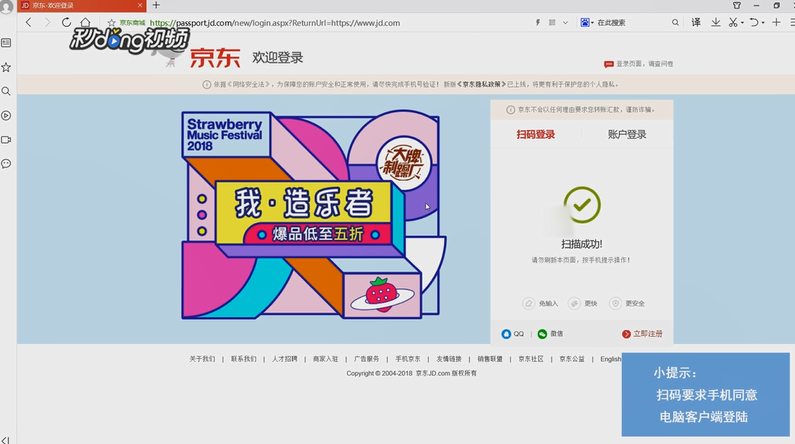
Task: Log in with the 微信 option
Action: [550, 334]
